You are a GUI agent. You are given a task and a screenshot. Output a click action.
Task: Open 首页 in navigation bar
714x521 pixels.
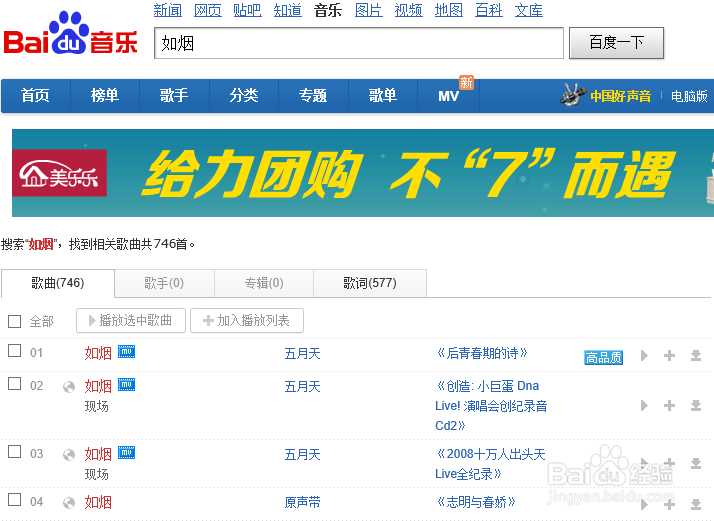pos(36,96)
